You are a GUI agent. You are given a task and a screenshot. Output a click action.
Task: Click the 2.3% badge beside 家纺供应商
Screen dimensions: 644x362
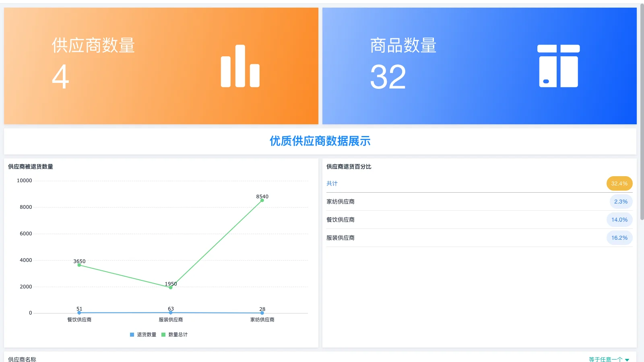pyautogui.click(x=621, y=202)
